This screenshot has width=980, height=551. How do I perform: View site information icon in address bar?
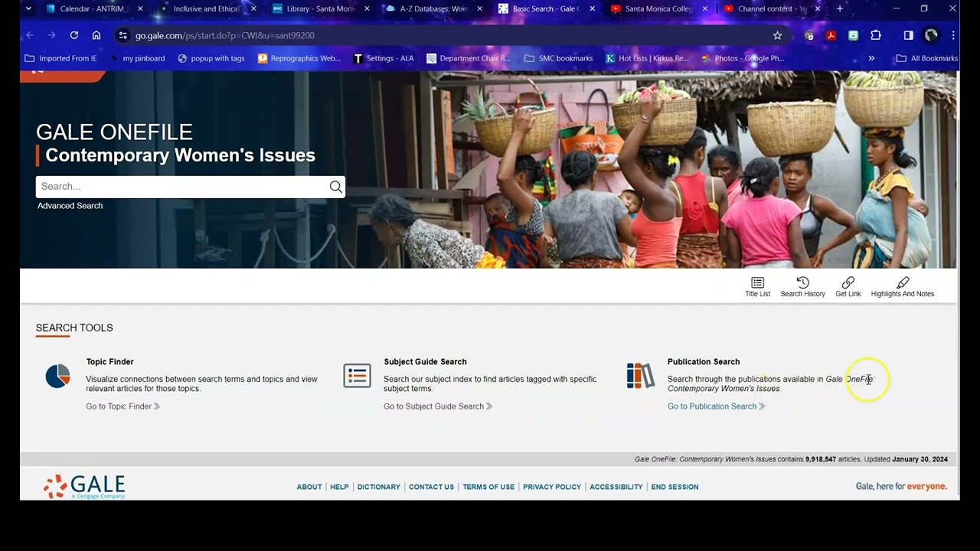122,35
